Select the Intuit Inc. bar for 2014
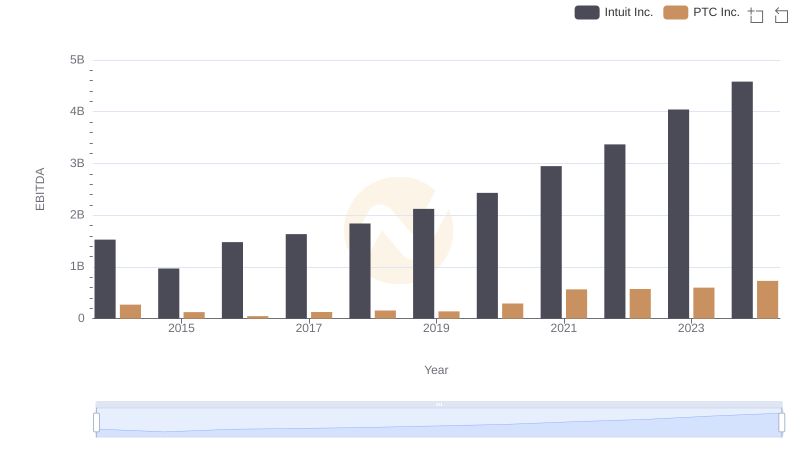This screenshot has width=800, height=461. point(105,279)
